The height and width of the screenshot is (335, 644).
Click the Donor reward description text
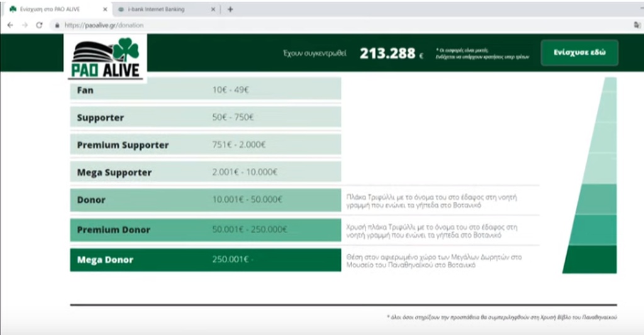431,201
